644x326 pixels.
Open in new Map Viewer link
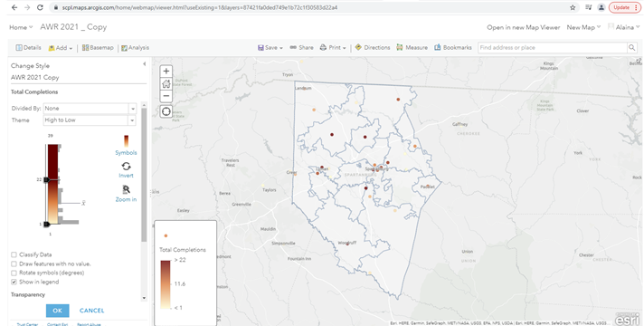[523, 27]
